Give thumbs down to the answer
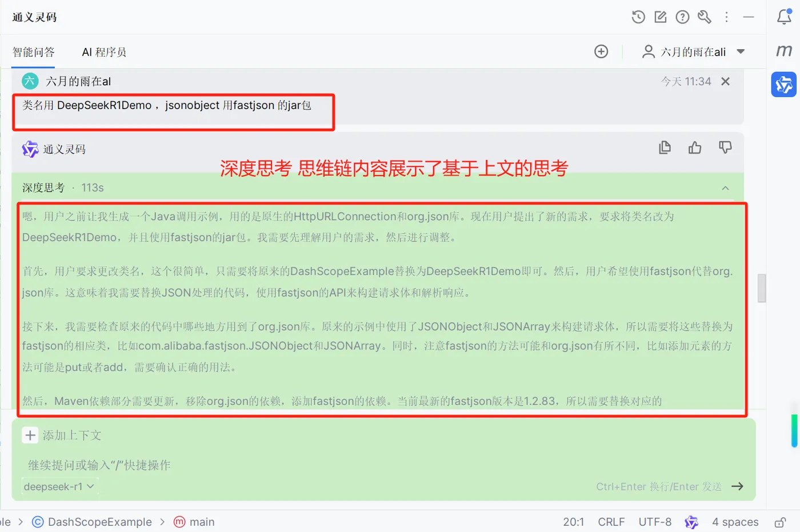 click(x=725, y=147)
